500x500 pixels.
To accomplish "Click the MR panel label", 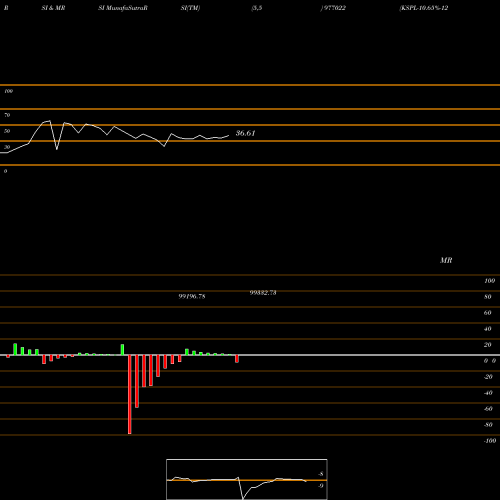I will [446, 260].
